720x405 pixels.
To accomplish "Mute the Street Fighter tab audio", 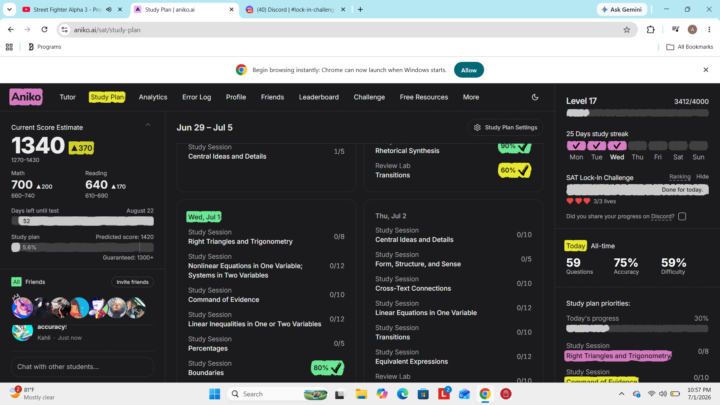I will pyautogui.click(x=109, y=9).
